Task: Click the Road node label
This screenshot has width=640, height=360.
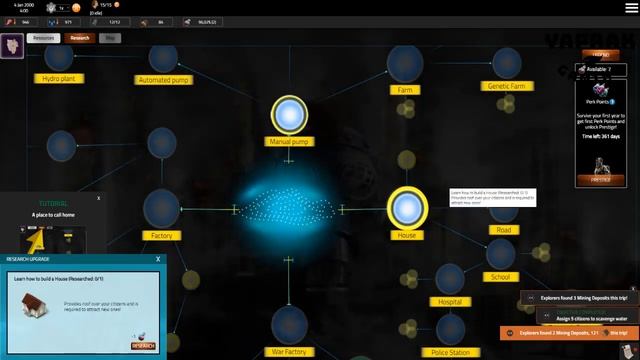Action: (x=504, y=230)
